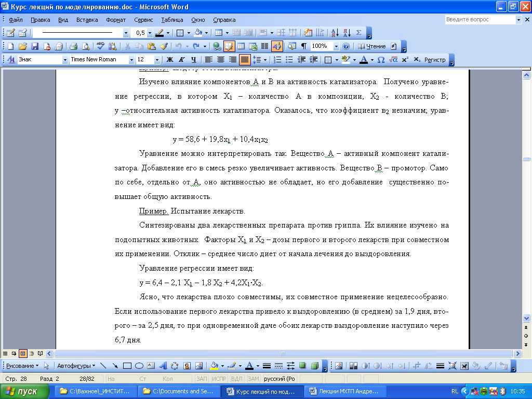Select the Rectangle drawing tool
Screen dimensions: 532x399
pyautogui.click(x=127, y=366)
